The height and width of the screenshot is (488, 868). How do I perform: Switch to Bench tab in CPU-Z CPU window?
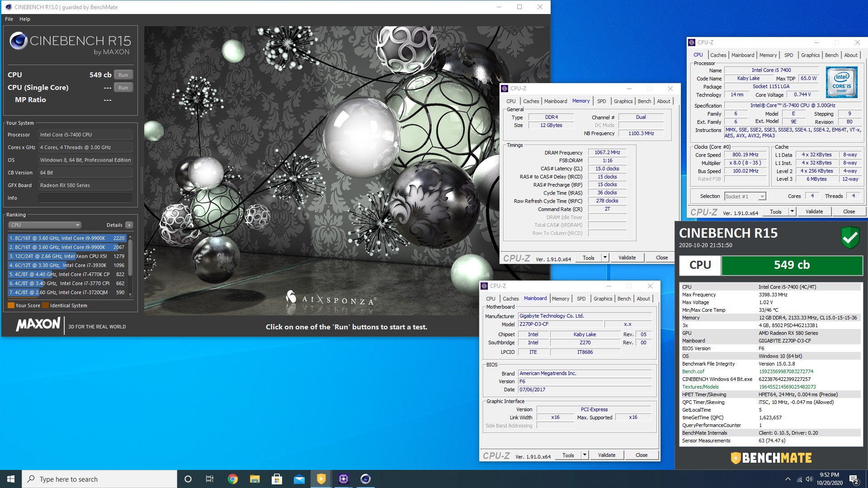coord(831,55)
